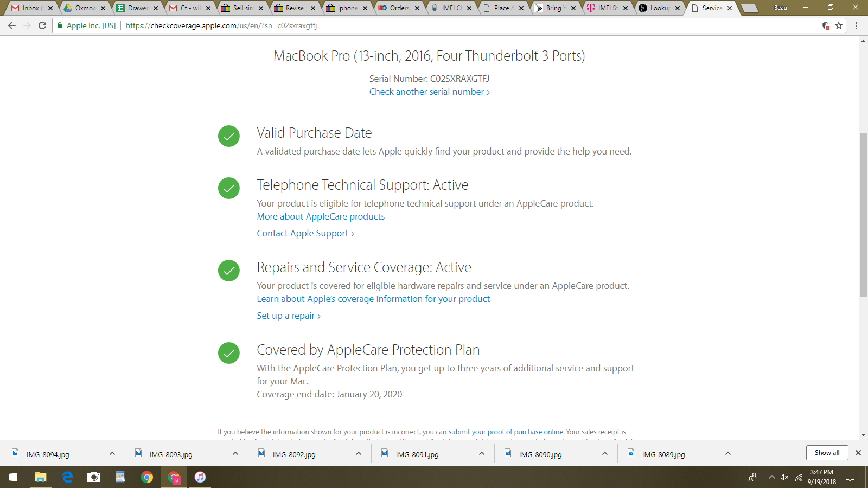Image resolution: width=868 pixels, height=488 pixels.
Task: Open the new tab button
Action: click(750, 8)
